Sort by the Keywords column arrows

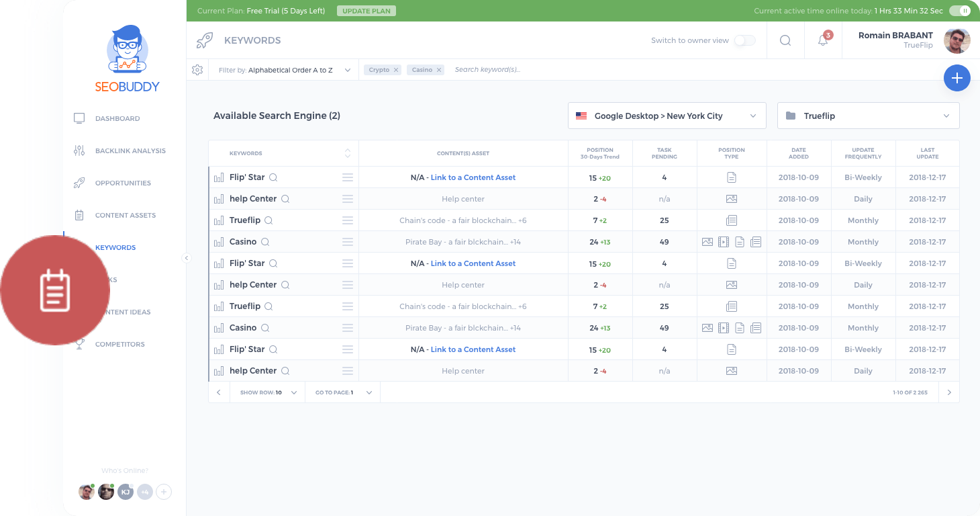pos(348,153)
